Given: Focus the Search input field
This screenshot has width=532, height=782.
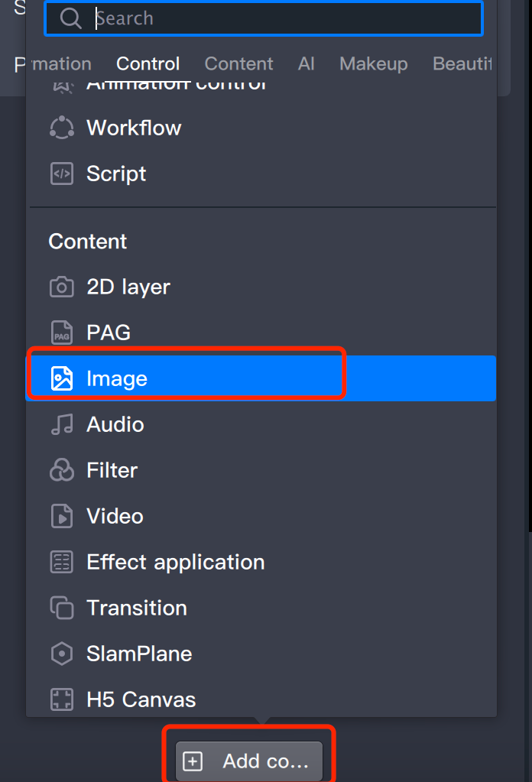Looking at the screenshot, I should [283, 18].
